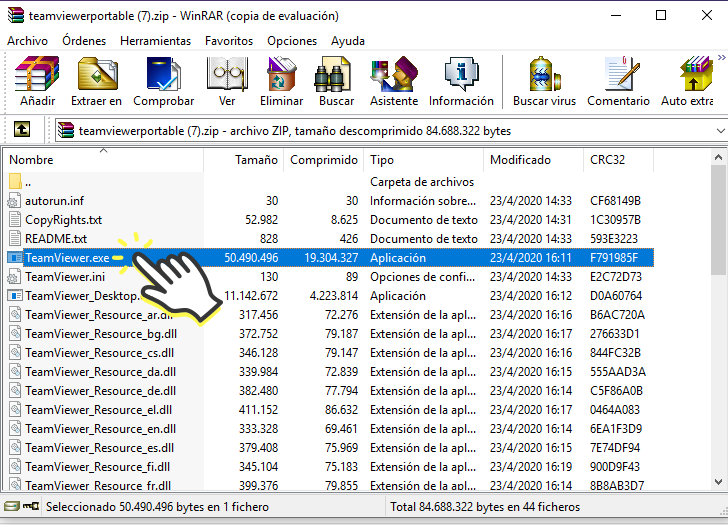
Task: Click the archive icon in address bar
Action: [x=66, y=130]
